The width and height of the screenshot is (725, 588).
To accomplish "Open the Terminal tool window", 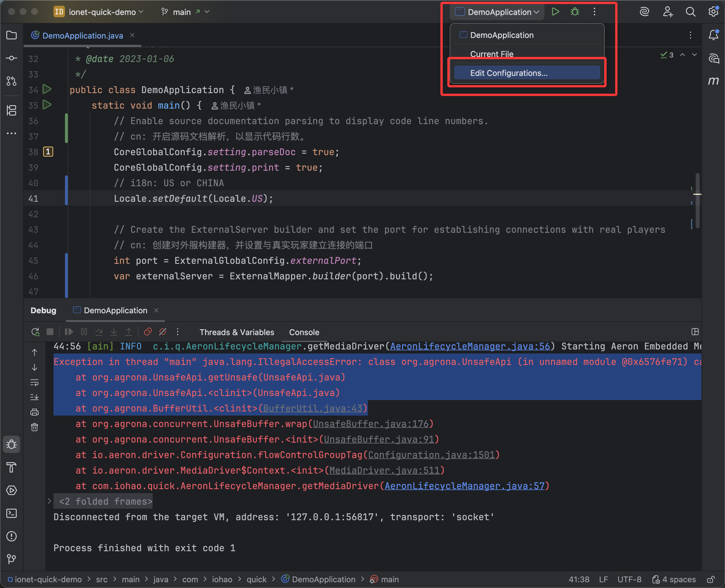I will pos(11,513).
